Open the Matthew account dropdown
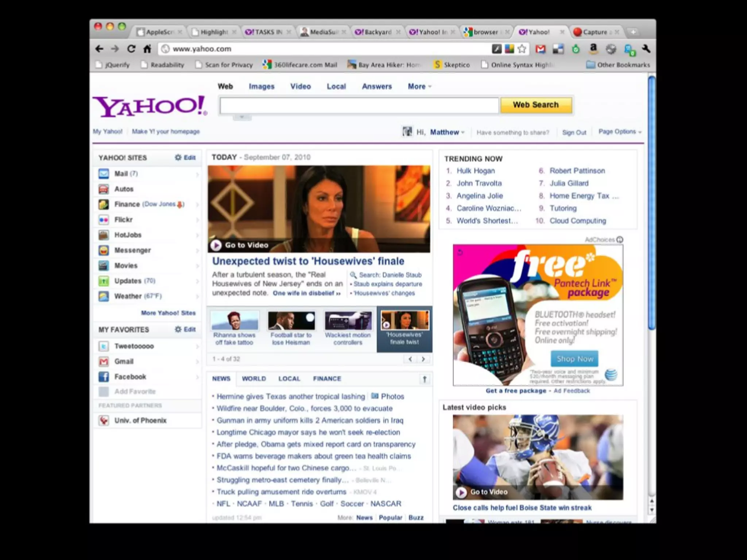Viewport: 747px width, 560px height. (x=447, y=132)
